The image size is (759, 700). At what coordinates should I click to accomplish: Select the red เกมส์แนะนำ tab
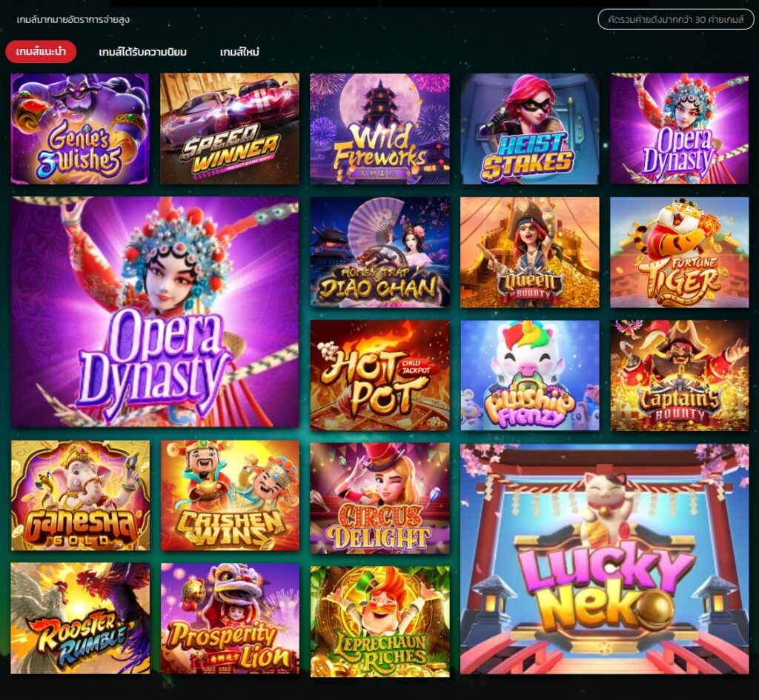coord(42,52)
